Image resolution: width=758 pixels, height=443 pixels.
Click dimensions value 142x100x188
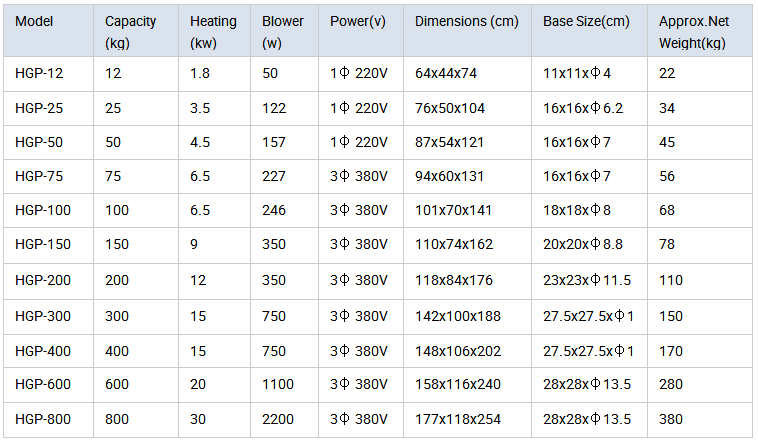click(458, 316)
